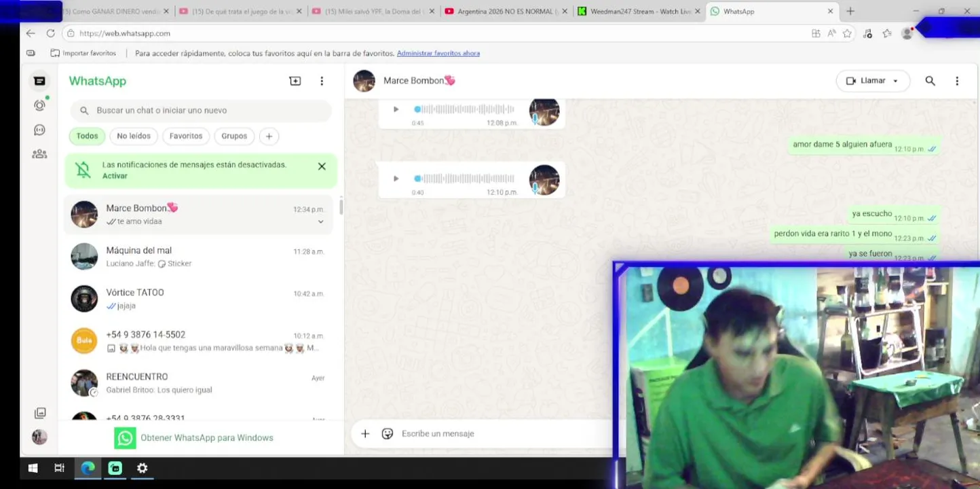Viewport: 980px width, 489px height.
Task: Play the 0:40 voice message
Action: click(396, 179)
